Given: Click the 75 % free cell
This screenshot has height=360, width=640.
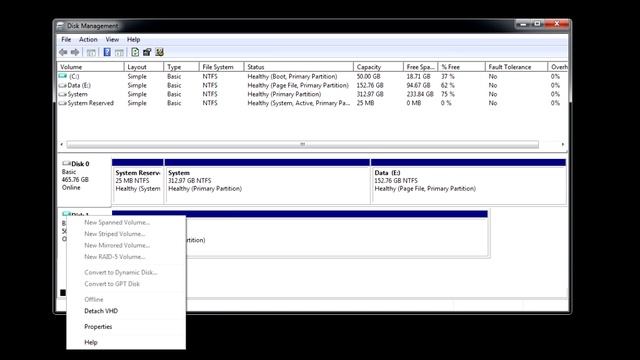Looking at the screenshot, I should tap(448, 94).
